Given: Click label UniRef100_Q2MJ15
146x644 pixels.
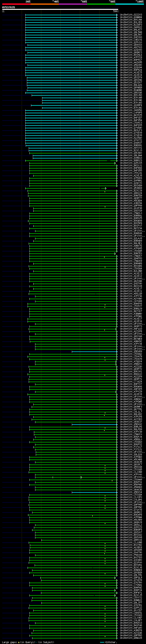Looking at the screenshot, I should [131, 163].
